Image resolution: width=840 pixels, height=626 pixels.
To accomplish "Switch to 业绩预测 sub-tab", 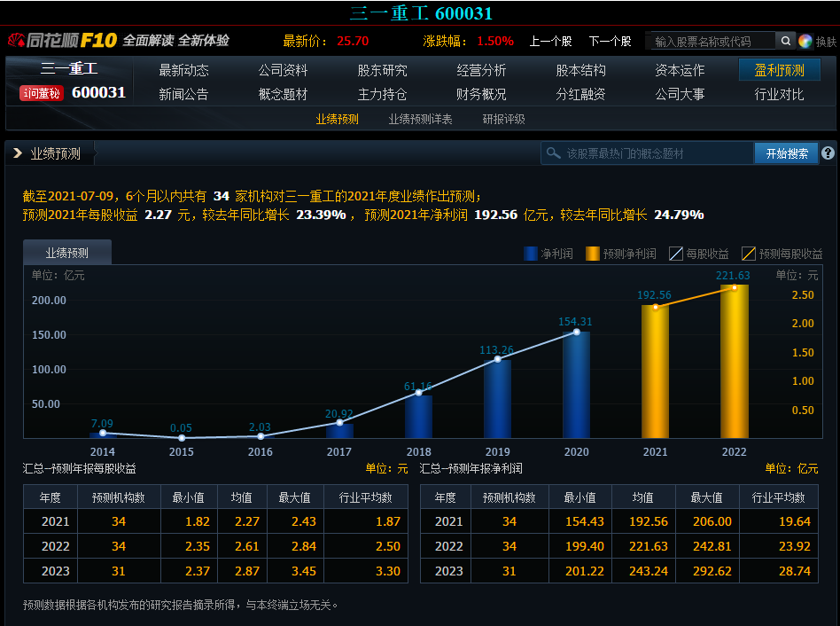I will pyautogui.click(x=337, y=119).
